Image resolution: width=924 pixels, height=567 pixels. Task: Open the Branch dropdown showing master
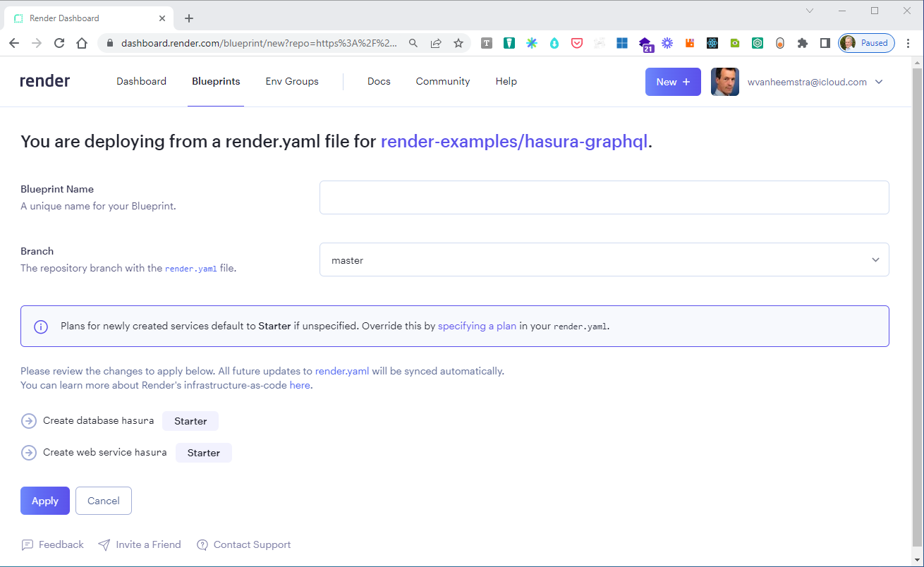tap(604, 260)
